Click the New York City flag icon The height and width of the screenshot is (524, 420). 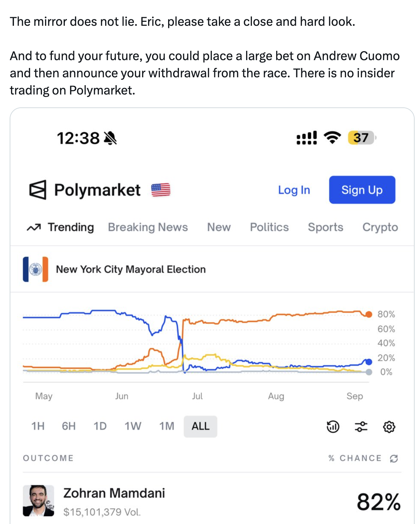pos(35,269)
